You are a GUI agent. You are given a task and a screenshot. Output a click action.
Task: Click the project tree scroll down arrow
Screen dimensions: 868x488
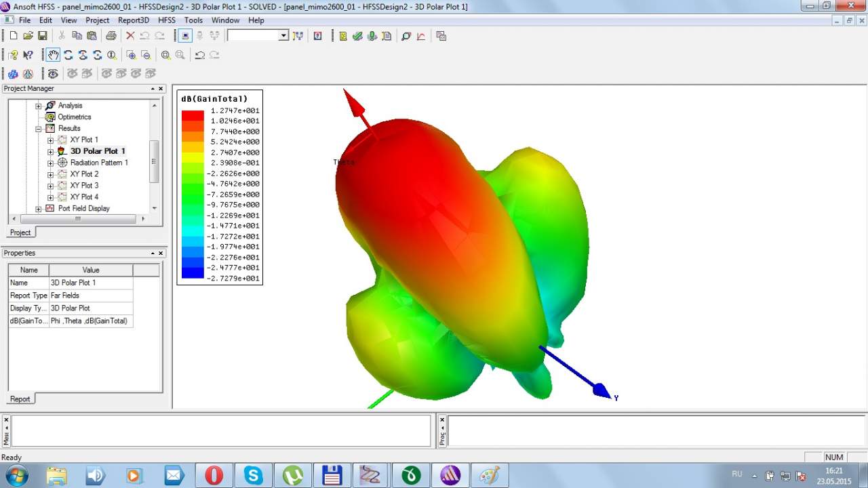(155, 208)
